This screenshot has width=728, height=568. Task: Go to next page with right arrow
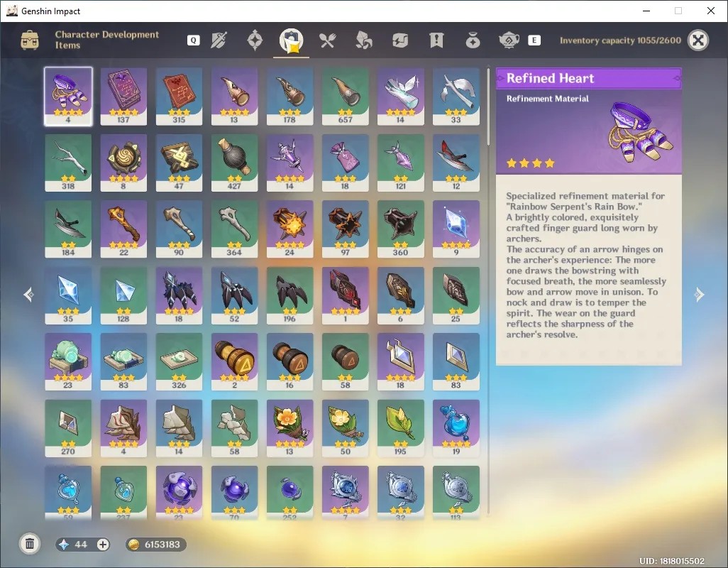click(x=699, y=295)
